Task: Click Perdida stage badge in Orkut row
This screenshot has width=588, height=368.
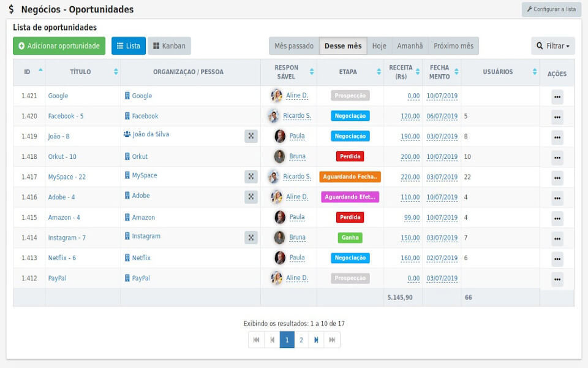Action: 350,156
